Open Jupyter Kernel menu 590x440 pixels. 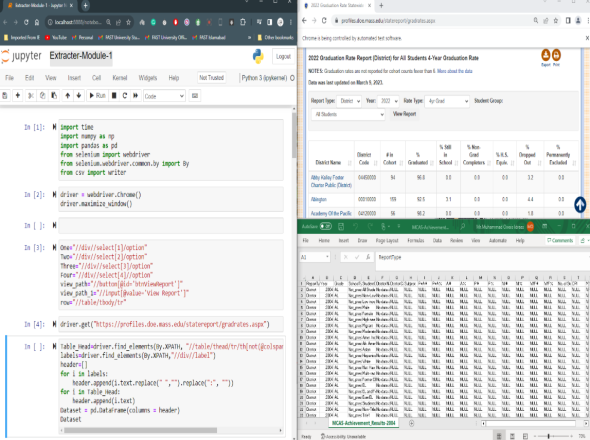coord(120,78)
